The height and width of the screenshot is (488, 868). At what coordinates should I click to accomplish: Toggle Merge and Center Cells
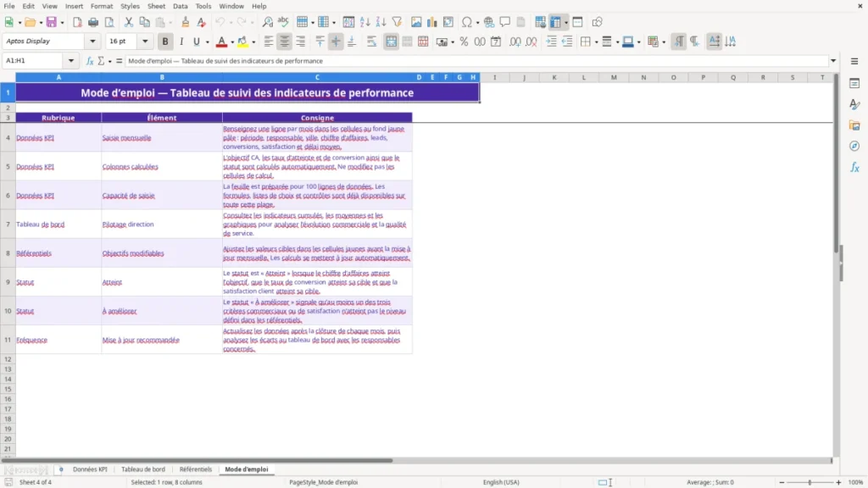point(392,42)
